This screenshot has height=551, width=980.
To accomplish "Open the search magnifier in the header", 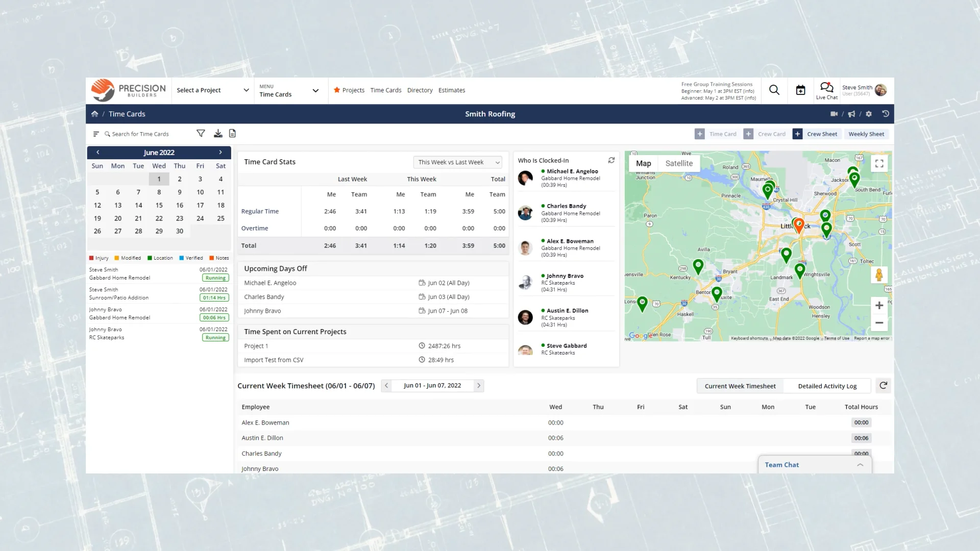I will pyautogui.click(x=774, y=90).
